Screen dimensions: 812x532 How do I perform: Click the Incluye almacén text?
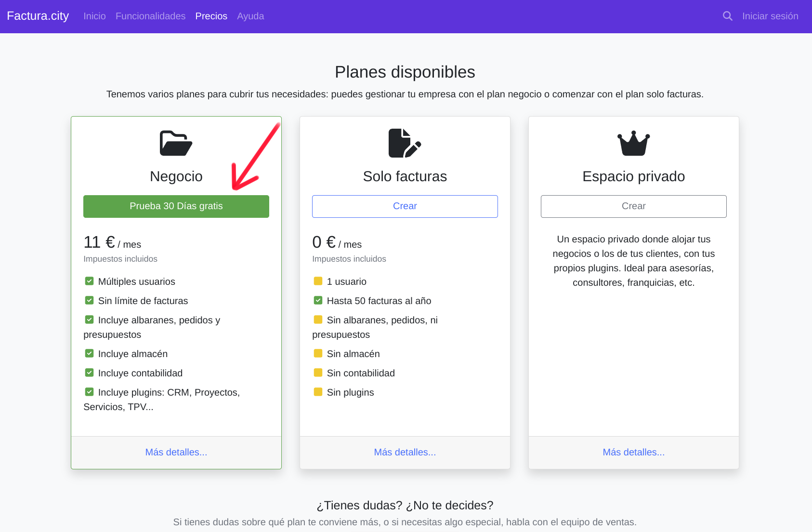tap(133, 354)
